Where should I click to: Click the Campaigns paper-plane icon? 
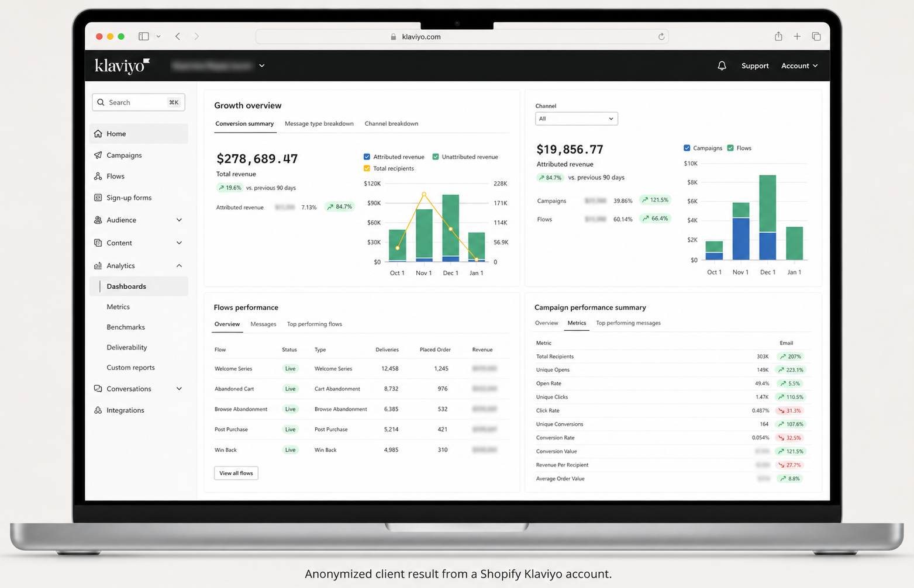98,155
